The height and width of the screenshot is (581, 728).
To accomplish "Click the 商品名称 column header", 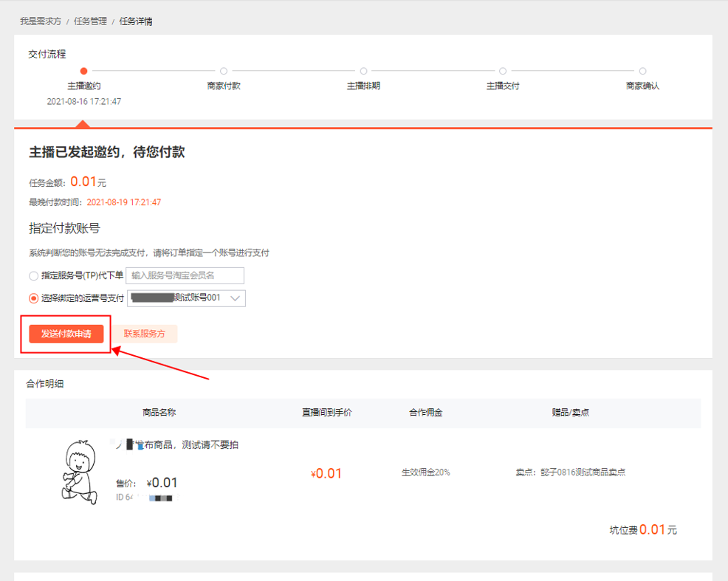I will pos(159,413).
